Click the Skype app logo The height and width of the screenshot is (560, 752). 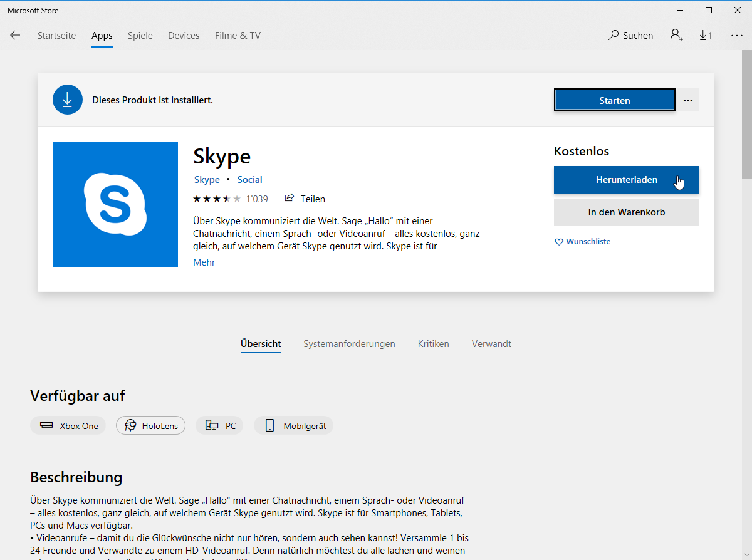115,204
